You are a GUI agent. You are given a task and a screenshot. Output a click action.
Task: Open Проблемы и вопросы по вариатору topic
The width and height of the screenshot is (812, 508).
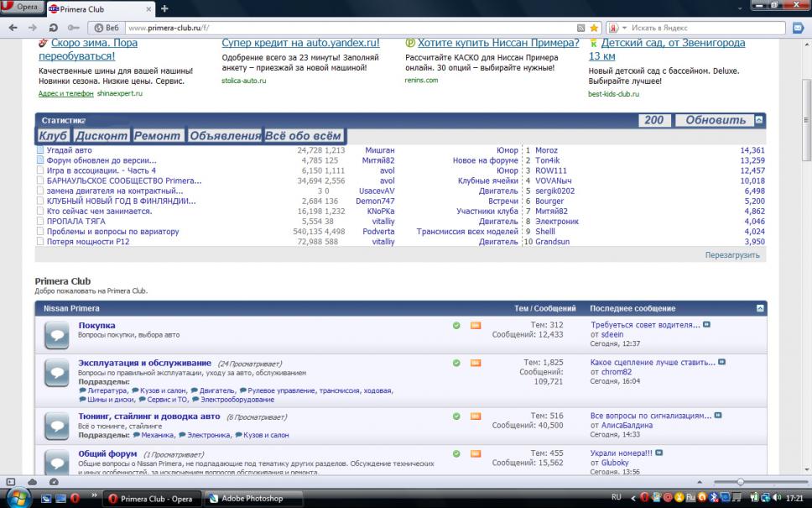click(x=113, y=232)
